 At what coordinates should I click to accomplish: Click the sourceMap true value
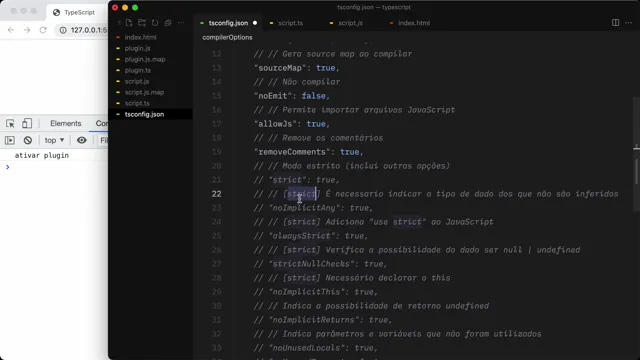coord(325,68)
